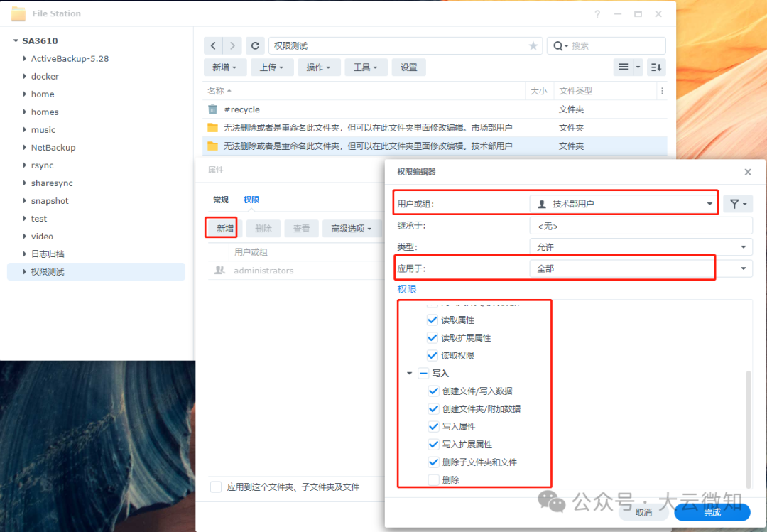
Task: Enable the 删除 permission checkbox
Action: (x=433, y=479)
